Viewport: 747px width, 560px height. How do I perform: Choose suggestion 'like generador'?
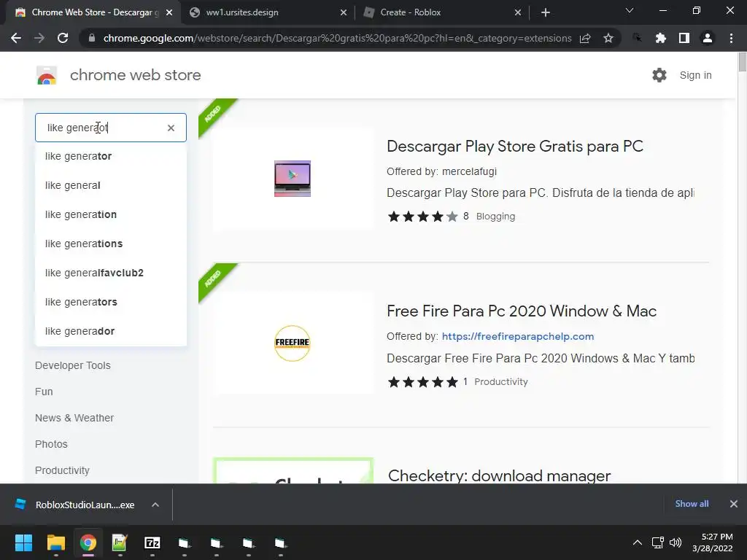coord(111,331)
